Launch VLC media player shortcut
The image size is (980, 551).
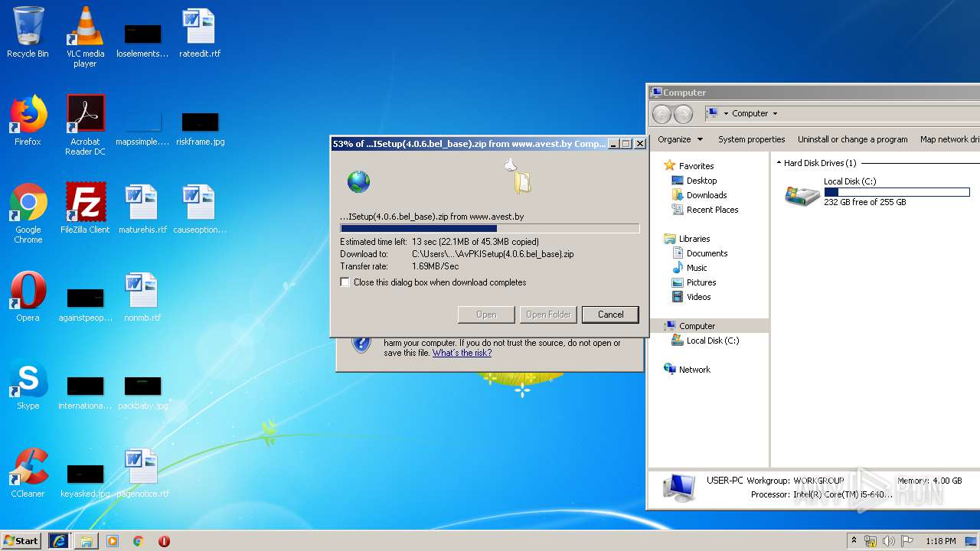point(85,37)
